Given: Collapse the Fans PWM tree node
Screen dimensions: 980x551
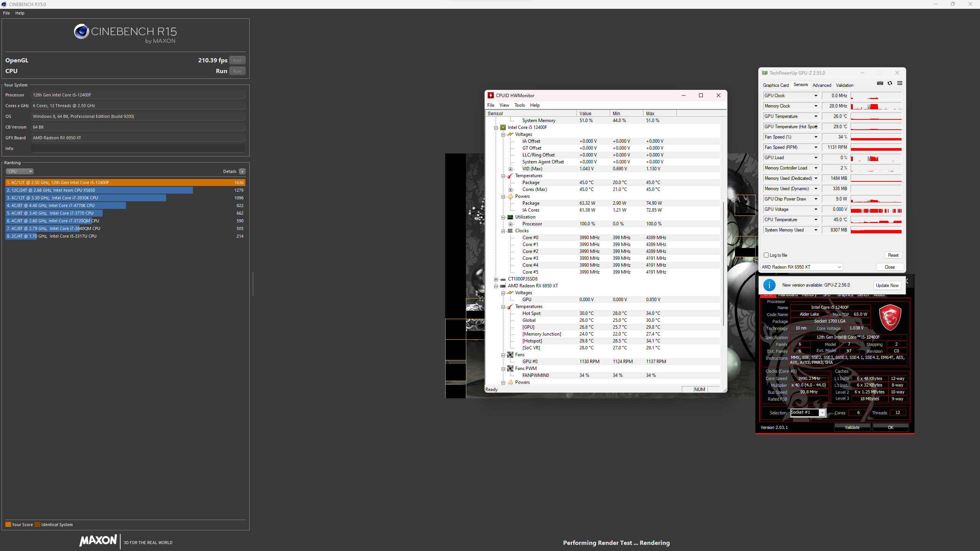Looking at the screenshot, I should click(503, 369).
